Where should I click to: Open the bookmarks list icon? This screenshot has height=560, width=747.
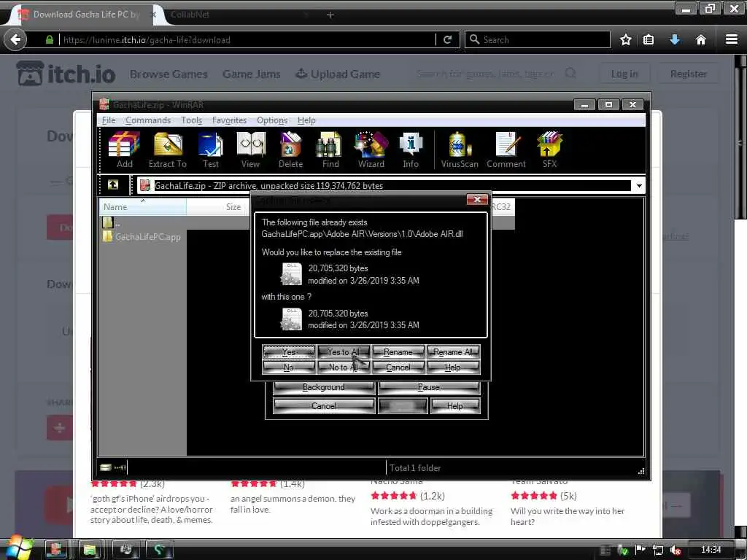point(649,39)
